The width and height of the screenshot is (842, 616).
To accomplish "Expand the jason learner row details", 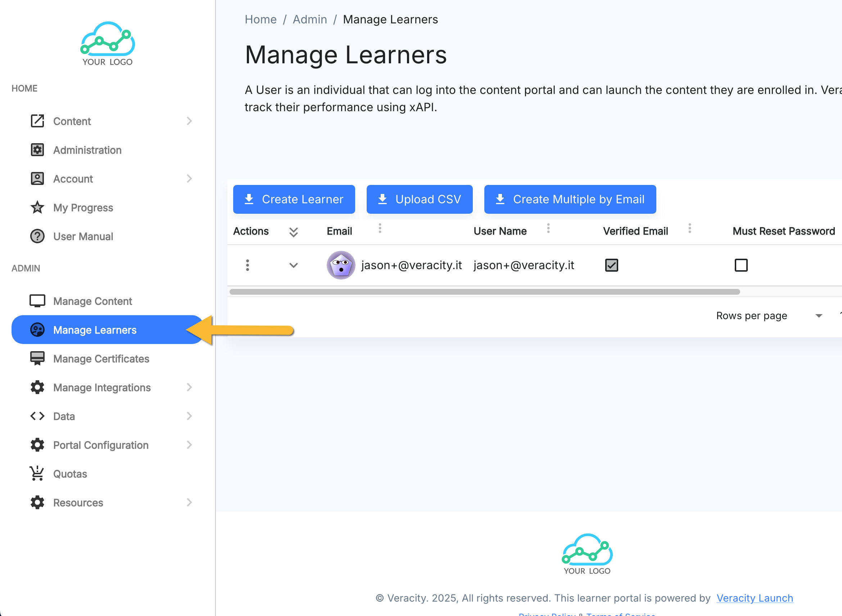I will click(294, 265).
